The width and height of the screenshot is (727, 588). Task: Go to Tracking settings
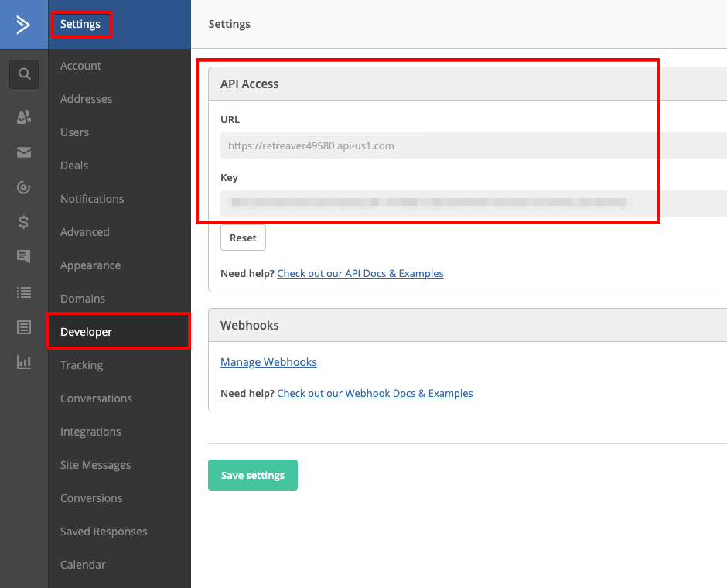point(81,365)
